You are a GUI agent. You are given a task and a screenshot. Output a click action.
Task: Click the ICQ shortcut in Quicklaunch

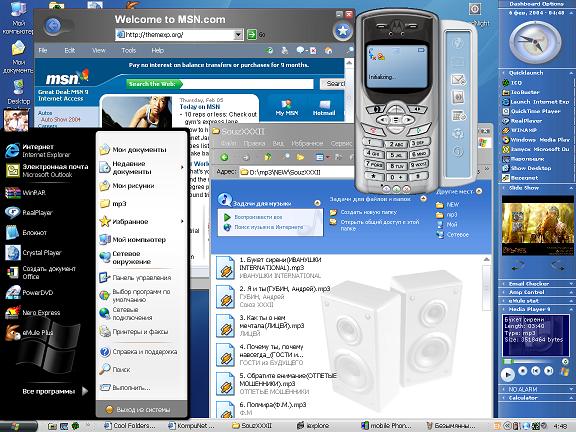pos(512,83)
